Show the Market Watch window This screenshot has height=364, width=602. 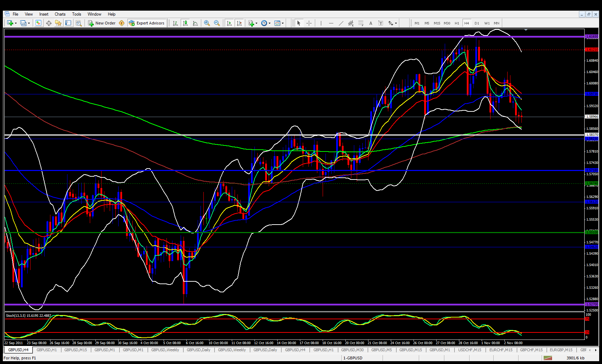38,23
